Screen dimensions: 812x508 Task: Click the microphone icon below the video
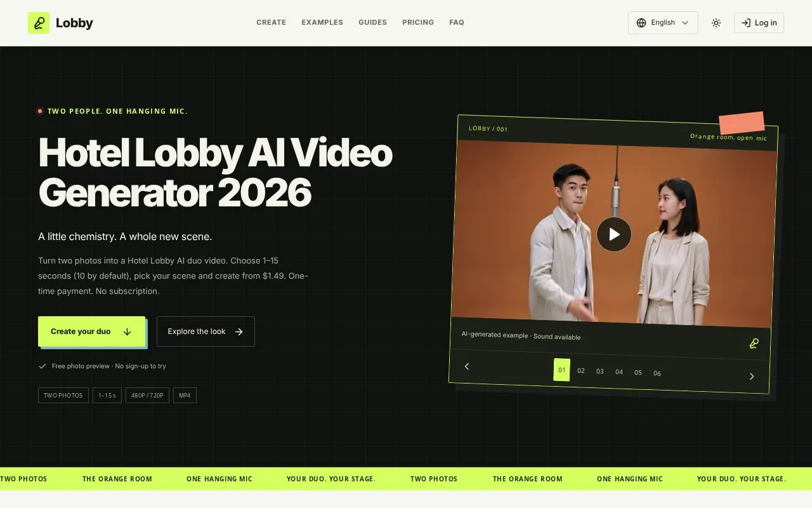754,344
